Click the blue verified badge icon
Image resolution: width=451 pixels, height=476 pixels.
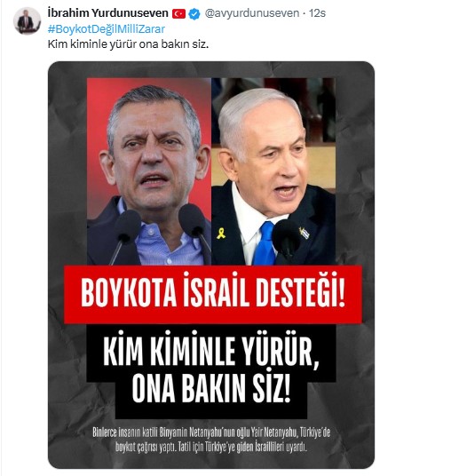[x=194, y=13]
